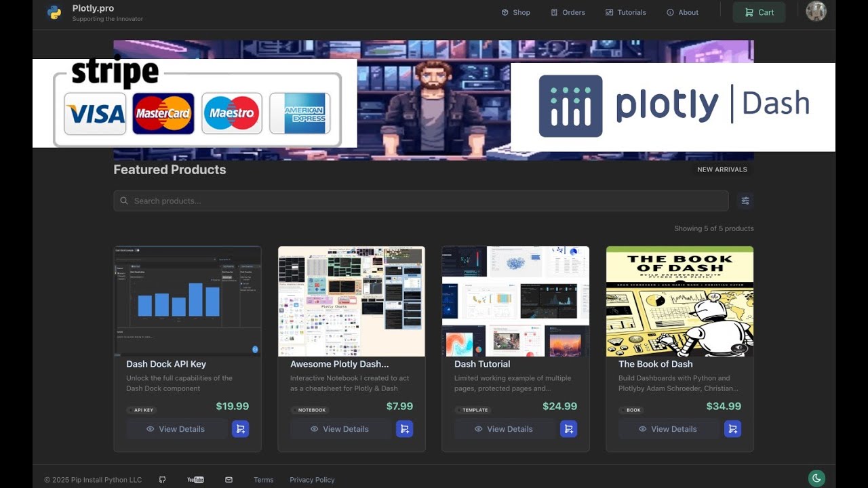Image resolution: width=868 pixels, height=488 pixels.
Task: Click the Tutorials icon in navigation
Action: coord(609,12)
